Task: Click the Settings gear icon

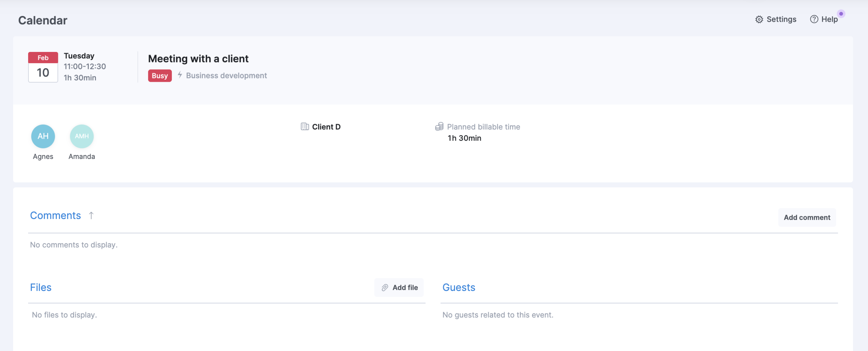Action: coord(759,20)
